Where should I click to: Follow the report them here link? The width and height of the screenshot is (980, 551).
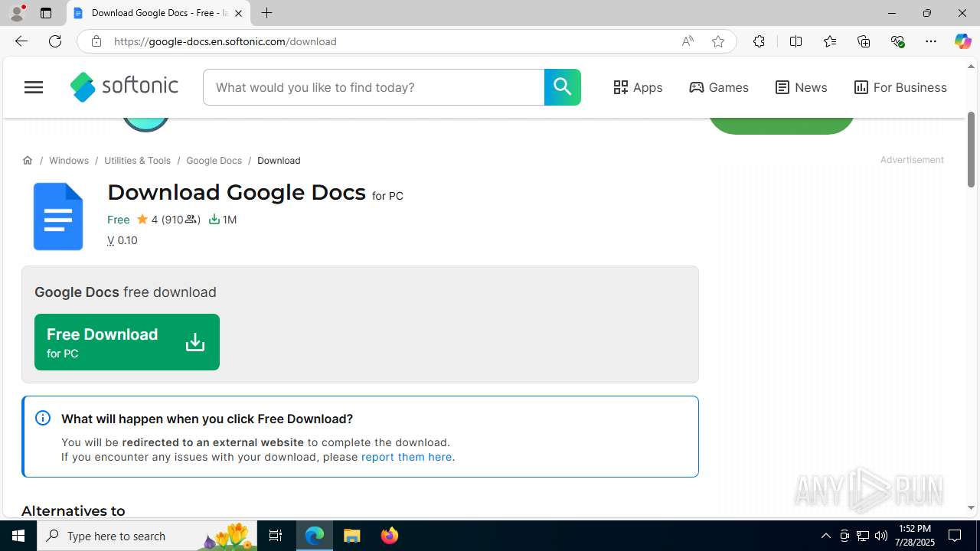407,457
